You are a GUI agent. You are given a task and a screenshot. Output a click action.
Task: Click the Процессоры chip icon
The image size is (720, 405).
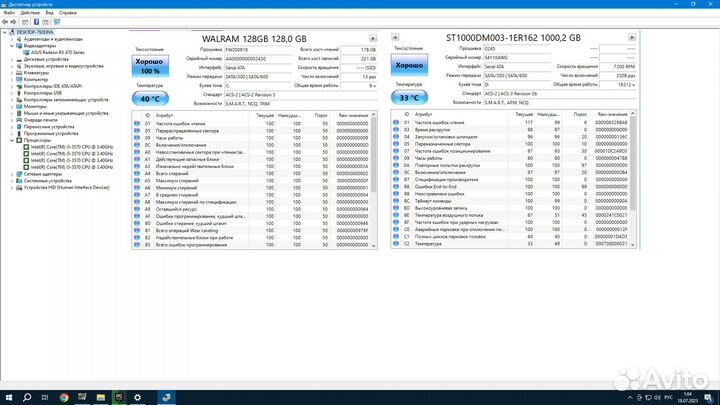(x=19, y=140)
